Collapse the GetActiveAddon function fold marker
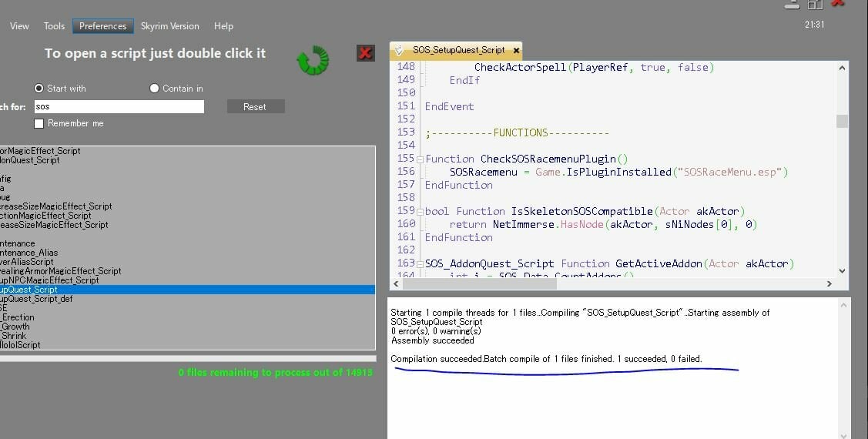Viewport: 868px width, 439px height. [x=421, y=264]
